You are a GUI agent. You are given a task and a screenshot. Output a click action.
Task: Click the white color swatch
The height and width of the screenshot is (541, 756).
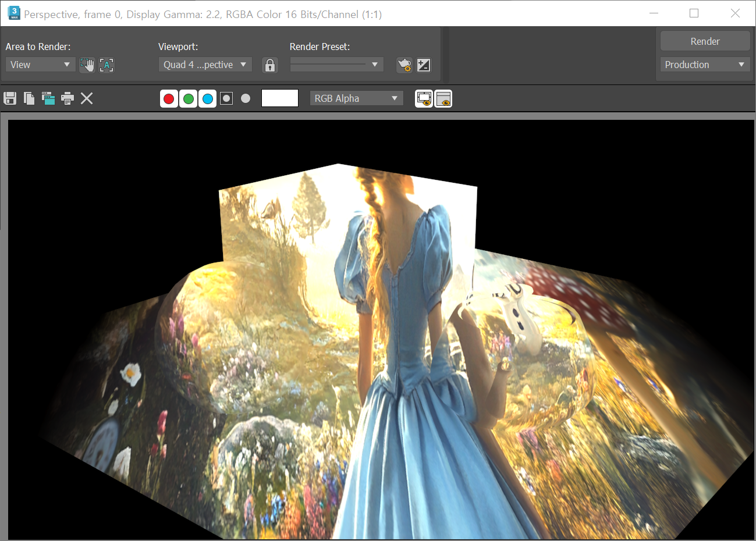tap(280, 98)
